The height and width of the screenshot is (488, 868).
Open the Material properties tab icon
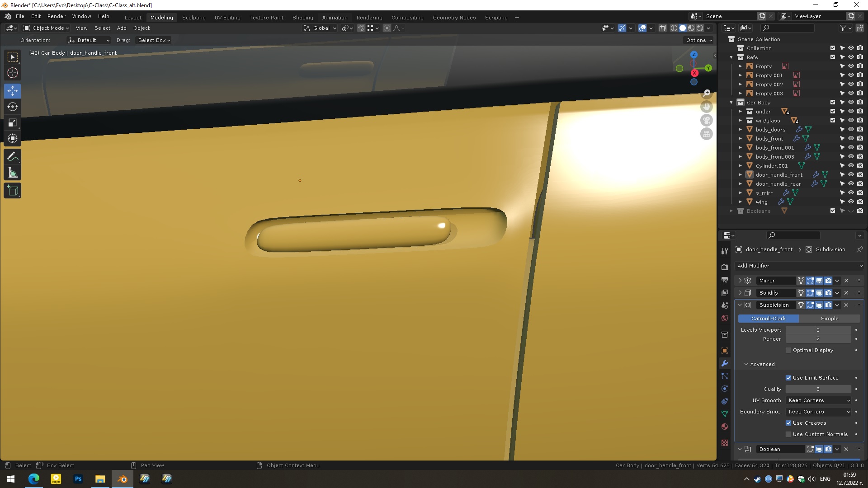pos(725,427)
